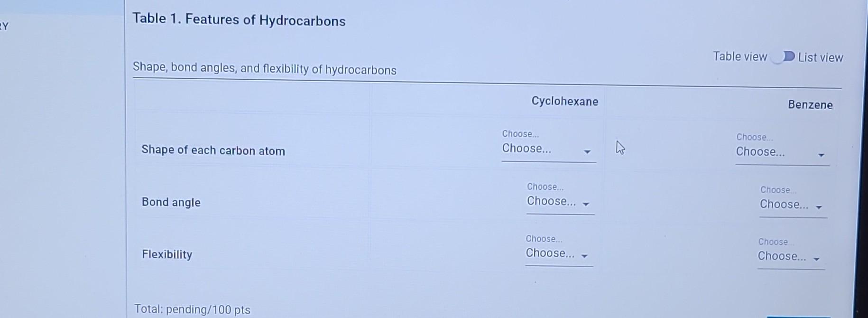This screenshot has width=868, height=318.
Task: Click the Cyclohexane bond angle arrow
Action: 586,204
